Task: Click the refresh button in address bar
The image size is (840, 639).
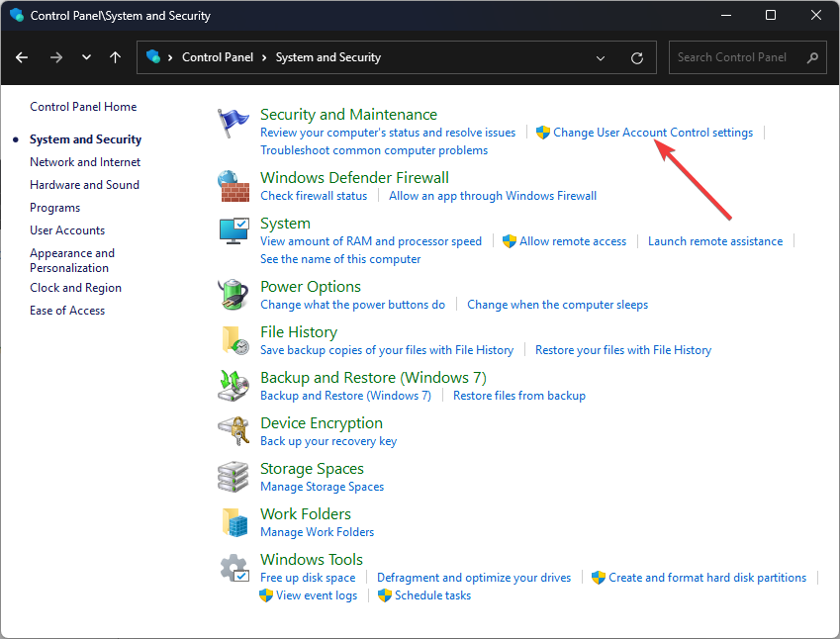Action: click(637, 57)
